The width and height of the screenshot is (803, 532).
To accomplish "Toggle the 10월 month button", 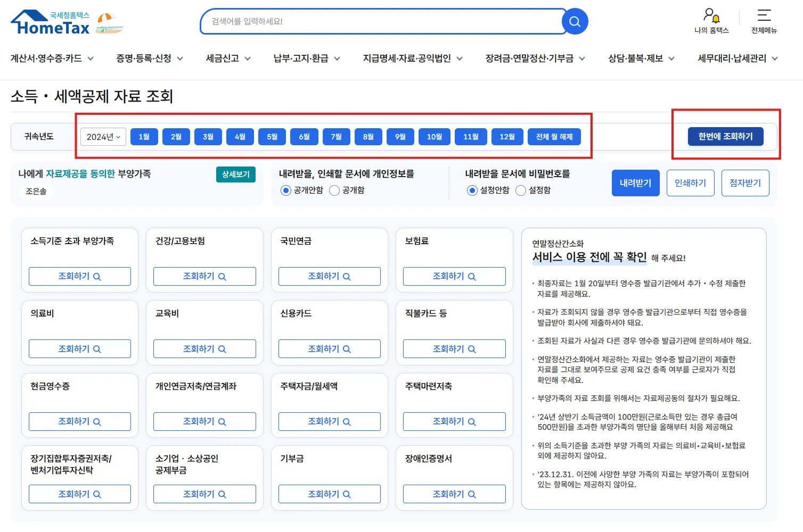I will [x=435, y=137].
